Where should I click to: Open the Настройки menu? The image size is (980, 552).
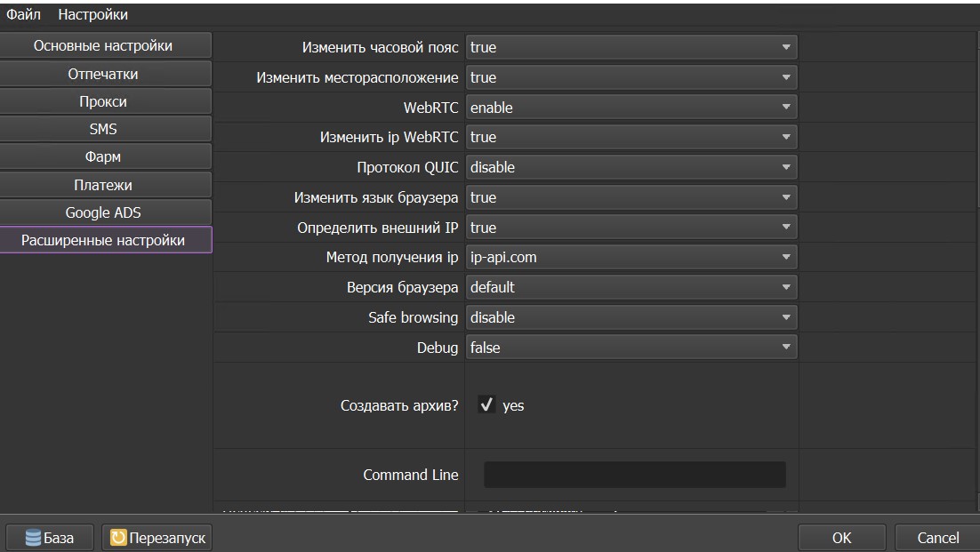pos(92,14)
